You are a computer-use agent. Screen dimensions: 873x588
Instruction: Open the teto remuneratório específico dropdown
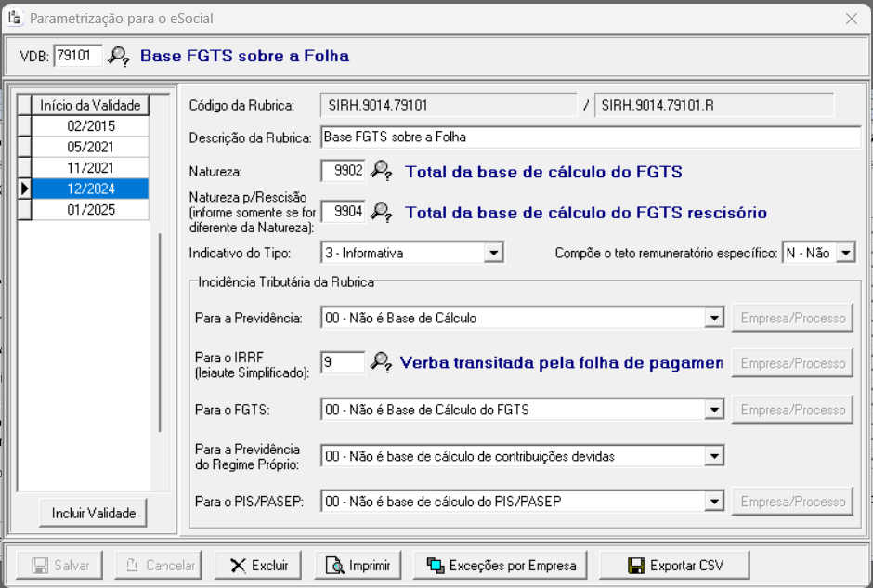click(845, 253)
